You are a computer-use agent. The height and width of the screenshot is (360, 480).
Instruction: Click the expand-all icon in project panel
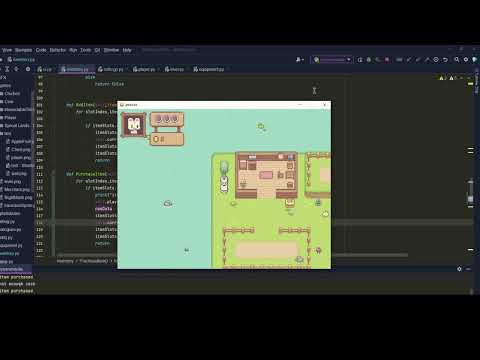7,69
